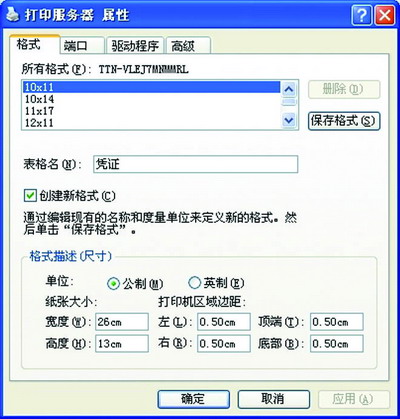Screen dimensions: 400x419
Task: Click the help question mark icon
Action: tap(361, 16)
